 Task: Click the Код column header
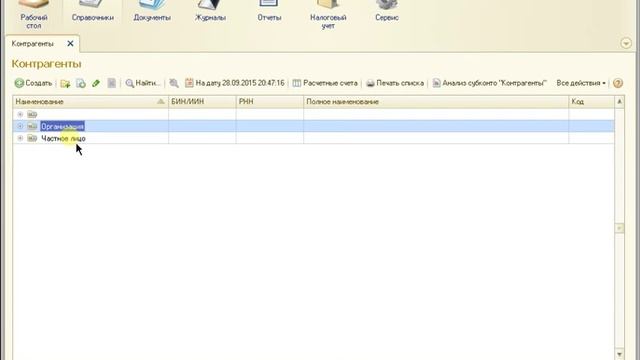[x=591, y=102]
